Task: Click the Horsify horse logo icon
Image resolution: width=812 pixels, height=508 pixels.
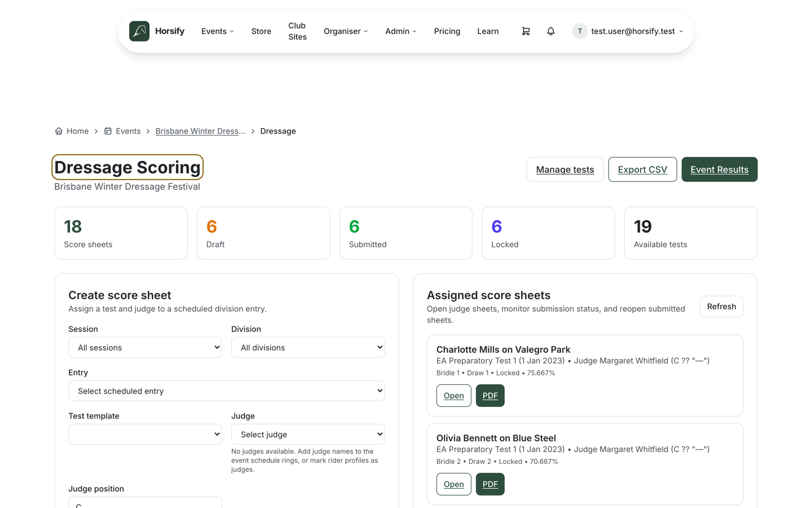Action: click(x=139, y=31)
